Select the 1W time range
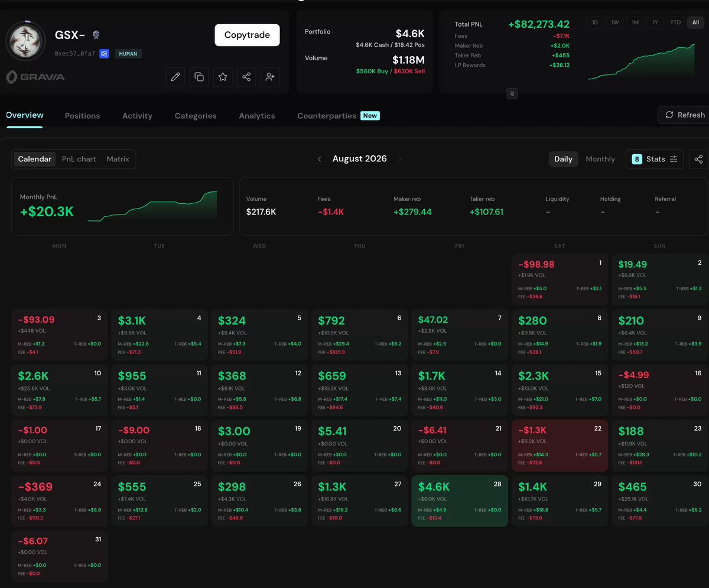 tap(615, 22)
